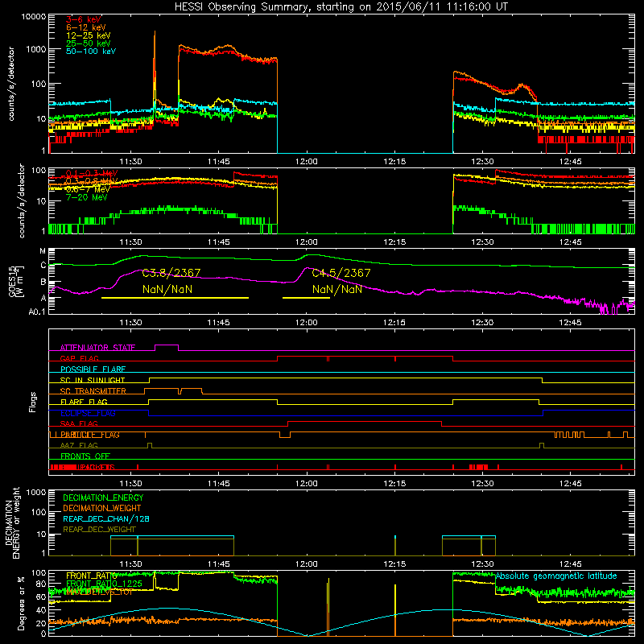
Task: Select the 25-50 keV legend label
Action: pyautogui.click(x=89, y=43)
